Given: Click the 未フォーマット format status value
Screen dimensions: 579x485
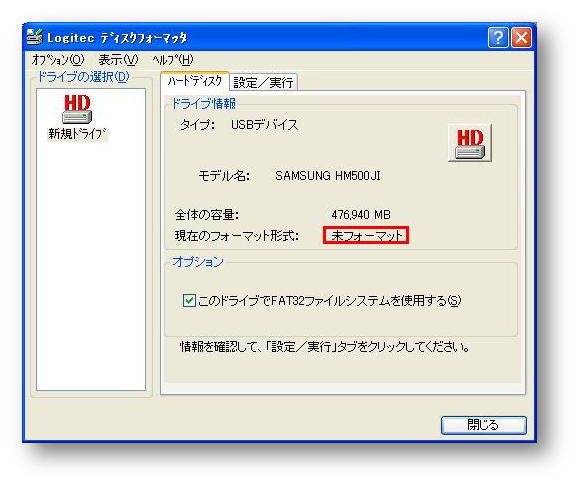Looking at the screenshot, I should click(x=366, y=235).
